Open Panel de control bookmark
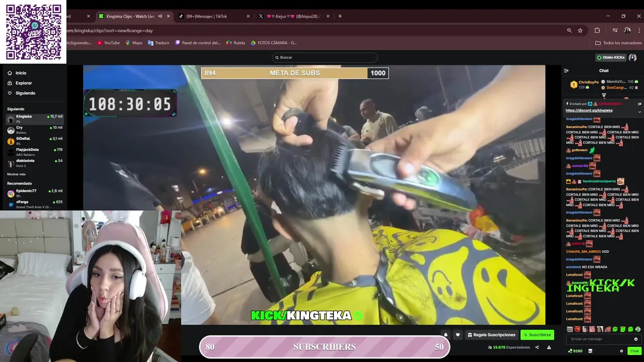Image resolution: width=644 pixels, height=362 pixels. (198, 43)
